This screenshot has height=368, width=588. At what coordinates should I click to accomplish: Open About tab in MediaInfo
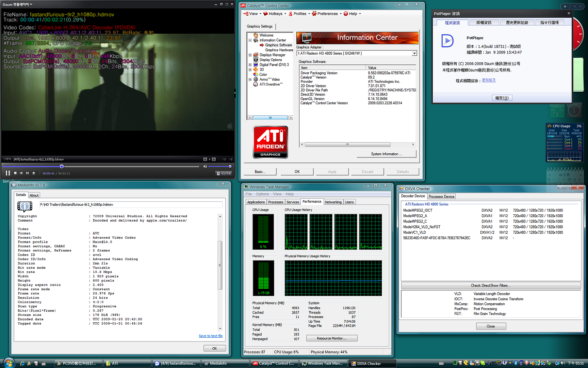[x=34, y=195]
